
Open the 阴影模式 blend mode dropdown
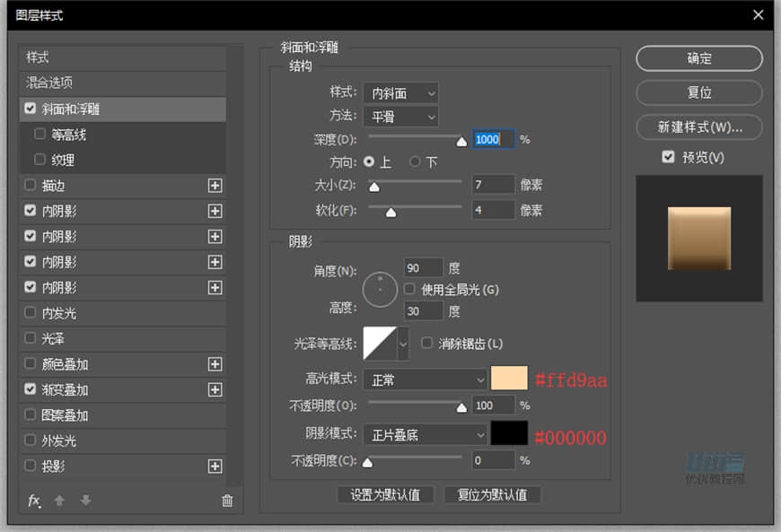click(425, 434)
